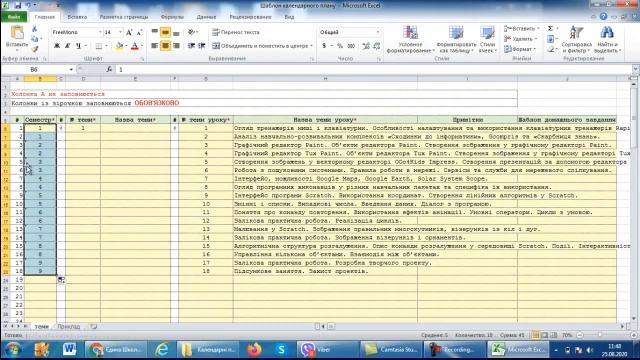Switch to the Данные ribbon tab
Viewport: 640px width, 360px height.
point(206,17)
